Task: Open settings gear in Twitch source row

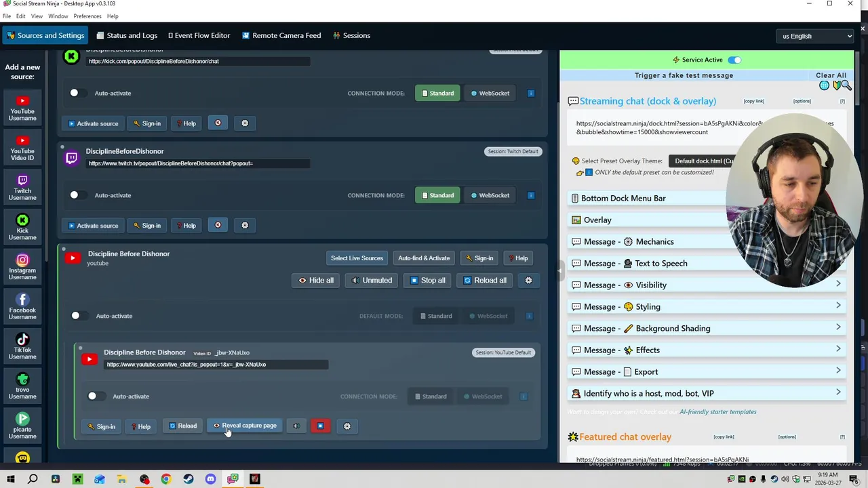Action: [x=245, y=226]
